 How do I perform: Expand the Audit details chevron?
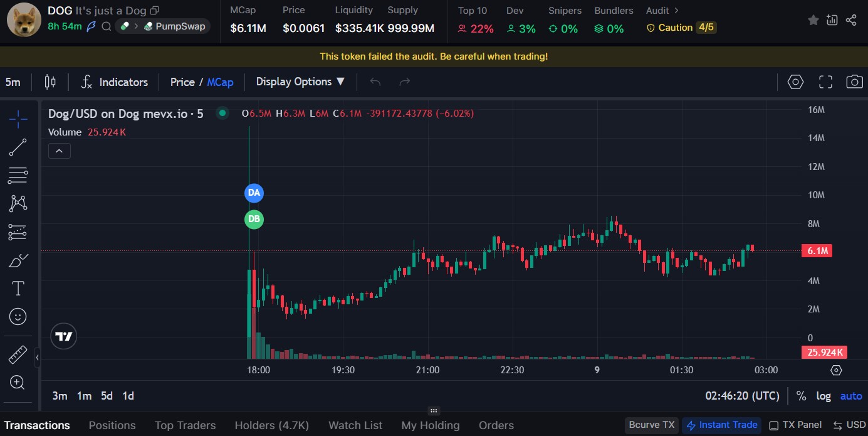(x=676, y=11)
